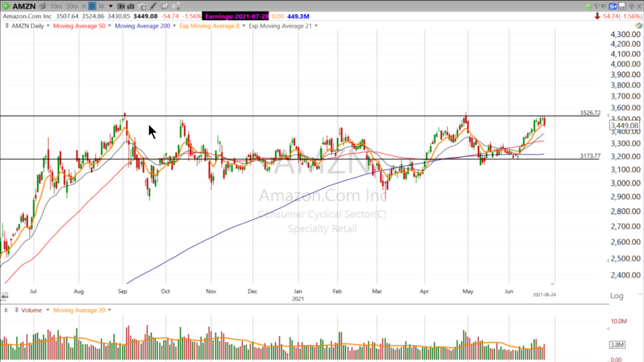Click the green plus add-symbol icon

[x=6, y=6]
